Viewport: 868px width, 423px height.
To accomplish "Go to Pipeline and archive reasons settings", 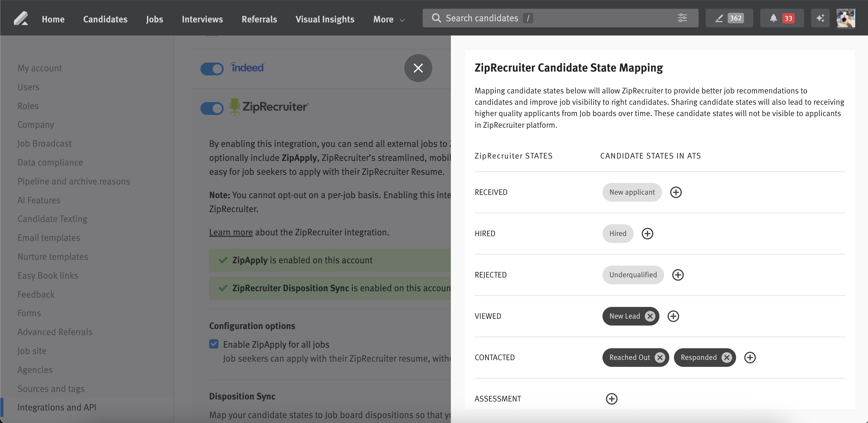I will (73, 181).
